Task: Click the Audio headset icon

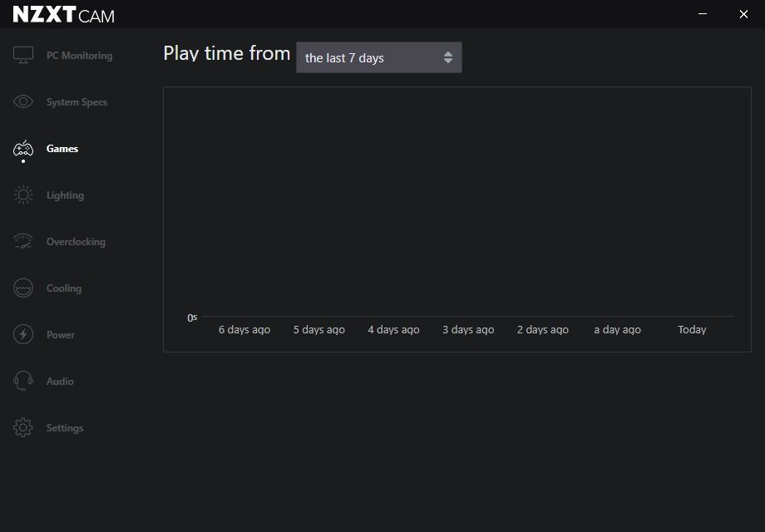Action: click(x=23, y=381)
